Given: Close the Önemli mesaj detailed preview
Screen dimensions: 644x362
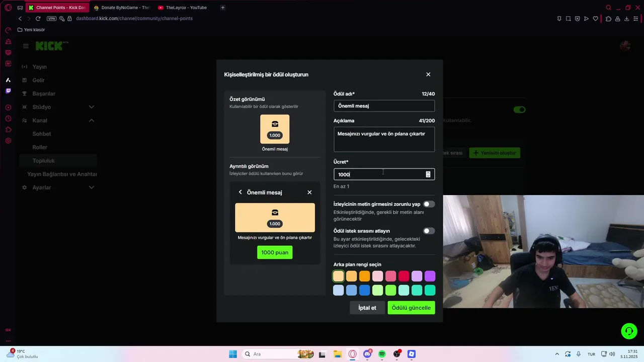Looking at the screenshot, I should point(309,193).
